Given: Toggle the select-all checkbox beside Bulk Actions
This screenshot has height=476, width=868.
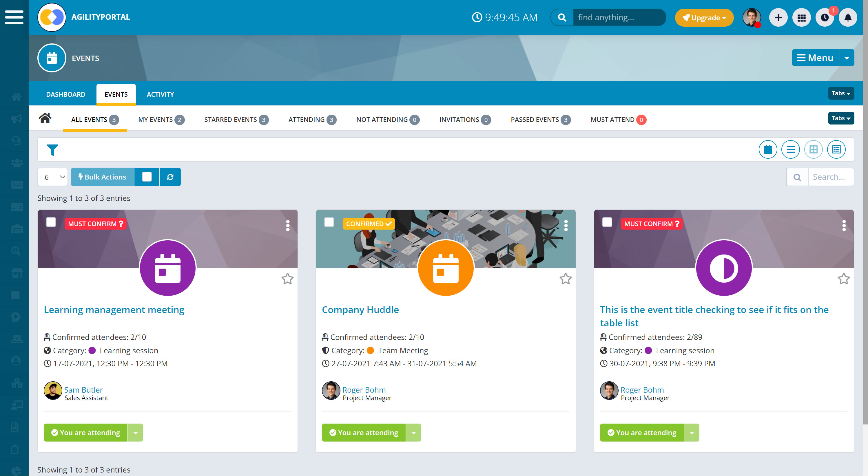Looking at the screenshot, I should coord(147,177).
